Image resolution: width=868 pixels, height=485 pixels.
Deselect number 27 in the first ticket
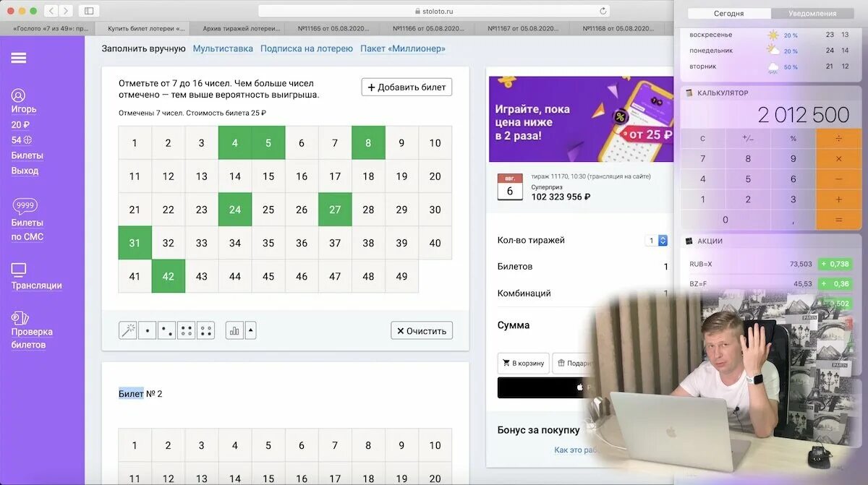pos(335,210)
